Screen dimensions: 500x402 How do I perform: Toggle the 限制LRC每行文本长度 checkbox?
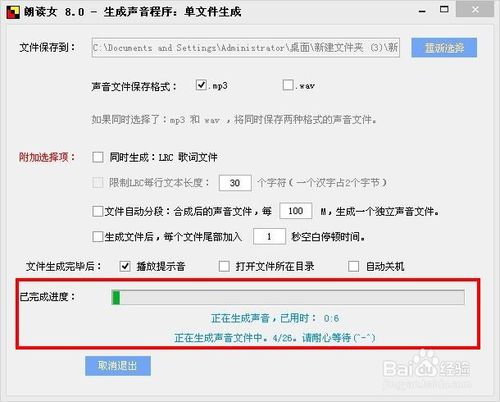point(98,182)
